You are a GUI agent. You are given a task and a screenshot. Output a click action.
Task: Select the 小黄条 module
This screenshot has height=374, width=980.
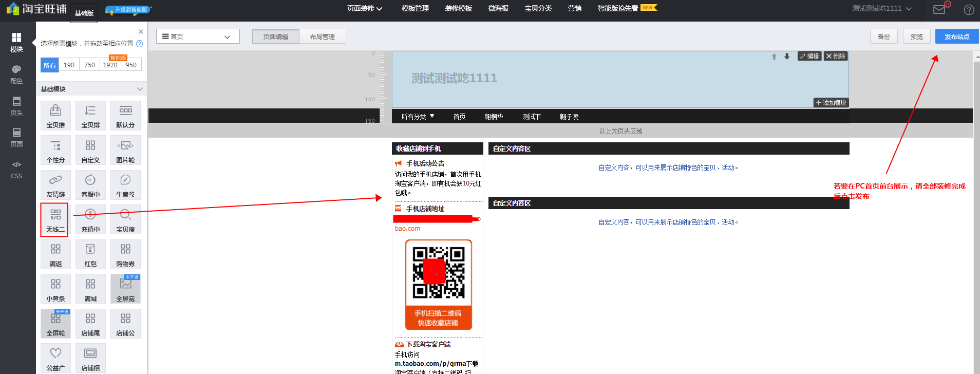[55, 289]
